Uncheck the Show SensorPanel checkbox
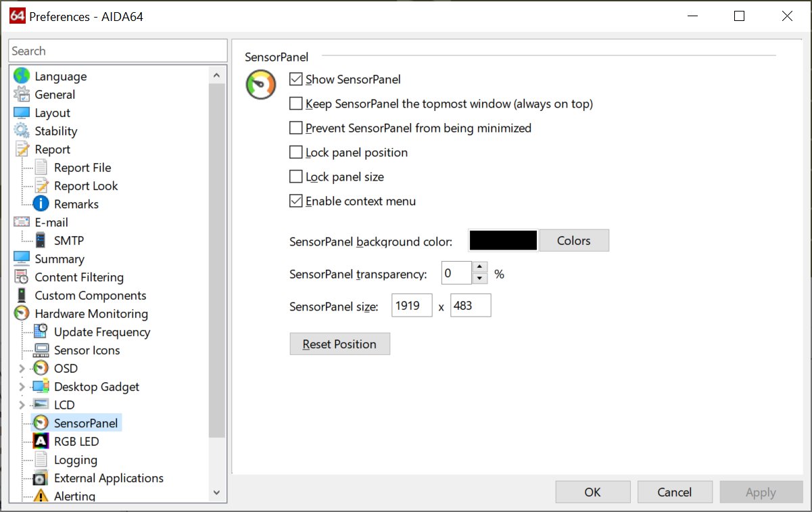This screenshot has width=812, height=512. pos(295,79)
